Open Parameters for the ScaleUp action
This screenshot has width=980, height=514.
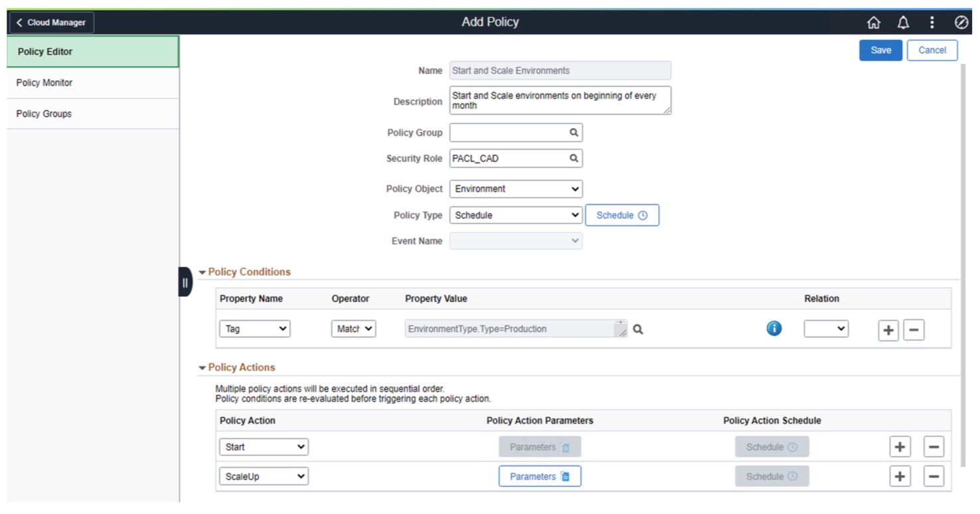click(x=539, y=477)
